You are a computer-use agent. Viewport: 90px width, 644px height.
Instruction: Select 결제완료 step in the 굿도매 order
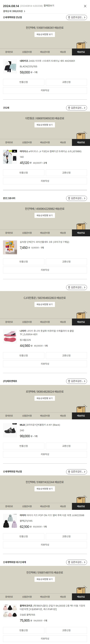pyautogui.click(x=9, y=142)
